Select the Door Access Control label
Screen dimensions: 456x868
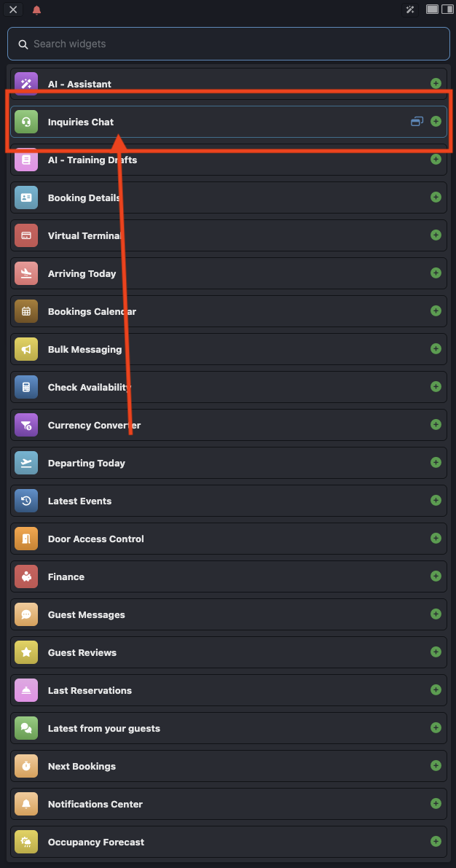click(95, 539)
